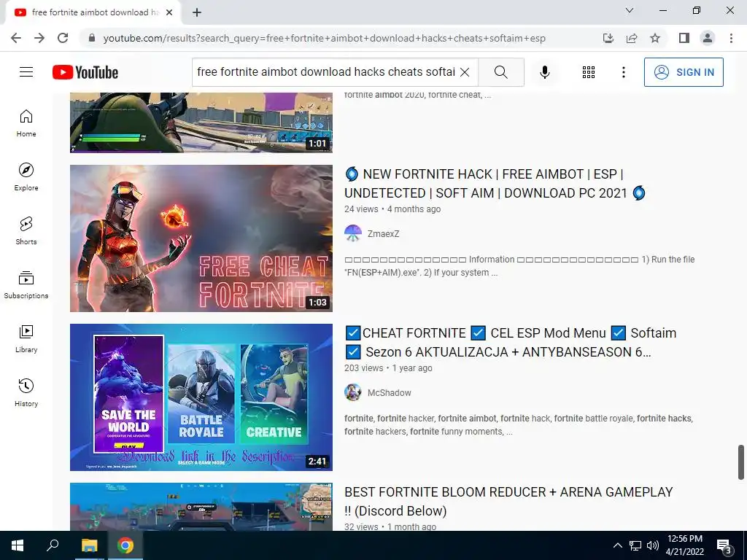This screenshot has height=560, width=747.
Task: Open BEST FORTNITE BLOOM REDUCER title
Action: tap(508, 502)
